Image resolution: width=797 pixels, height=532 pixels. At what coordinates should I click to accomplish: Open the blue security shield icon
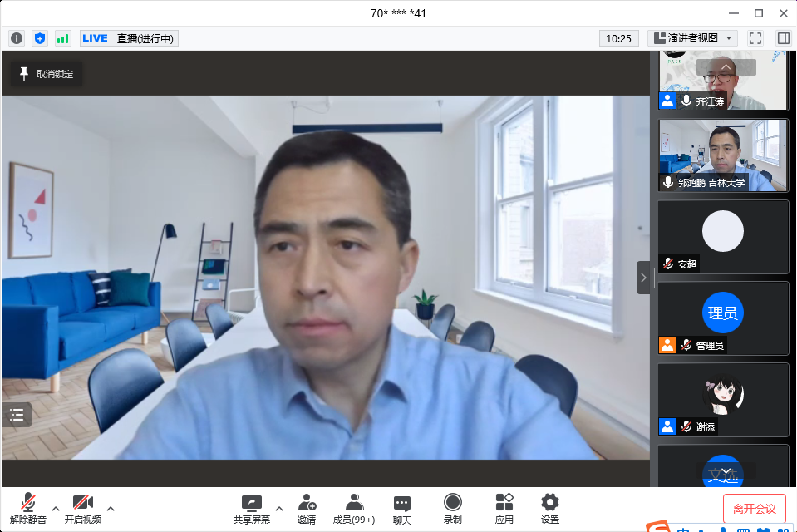click(39, 38)
